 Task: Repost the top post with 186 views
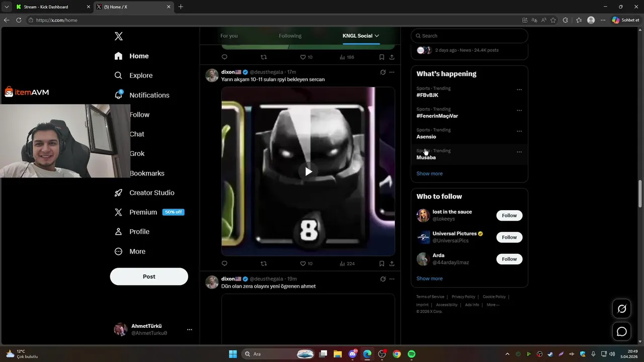point(264,57)
